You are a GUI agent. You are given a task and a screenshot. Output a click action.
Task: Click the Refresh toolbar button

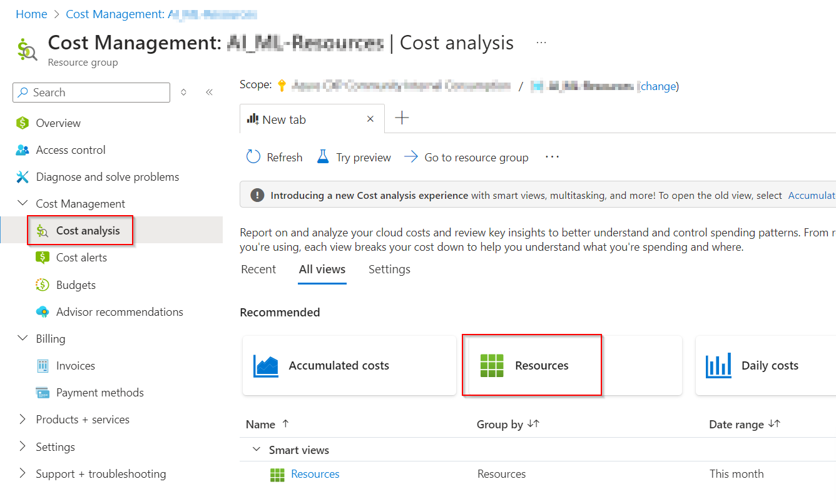click(x=274, y=158)
